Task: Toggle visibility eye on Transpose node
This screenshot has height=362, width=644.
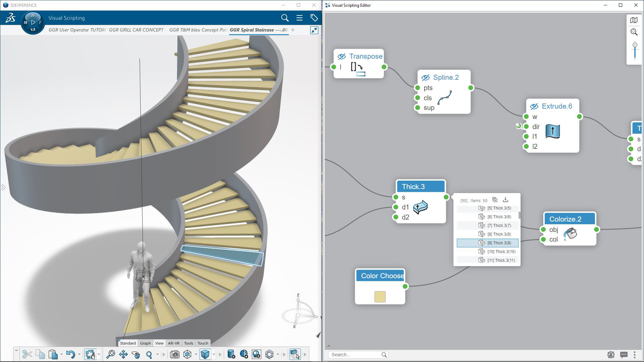Action: [341, 56]
